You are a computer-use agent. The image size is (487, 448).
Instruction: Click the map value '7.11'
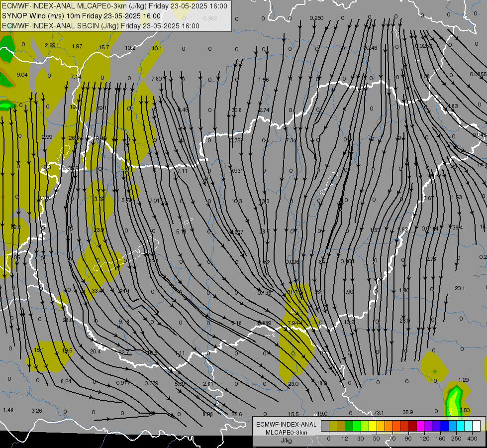click(183, 171)
